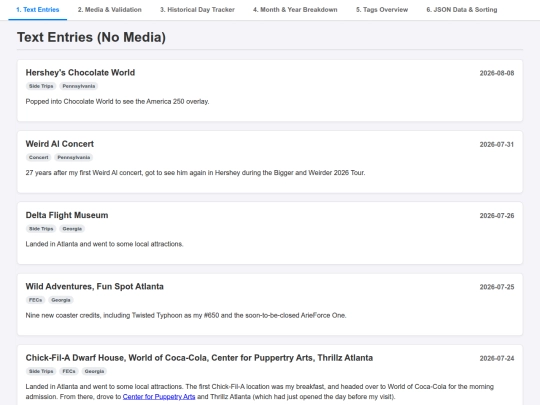Click FECs tag on Wild Adventures entry
Viewport: 540px width, 405px height.
tap(35, 300)
